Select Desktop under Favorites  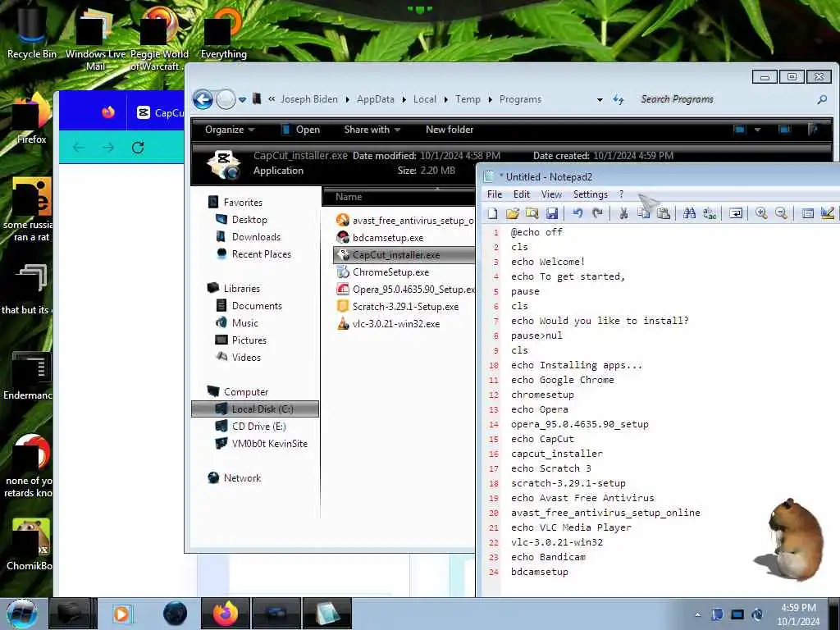pos(249,220)
